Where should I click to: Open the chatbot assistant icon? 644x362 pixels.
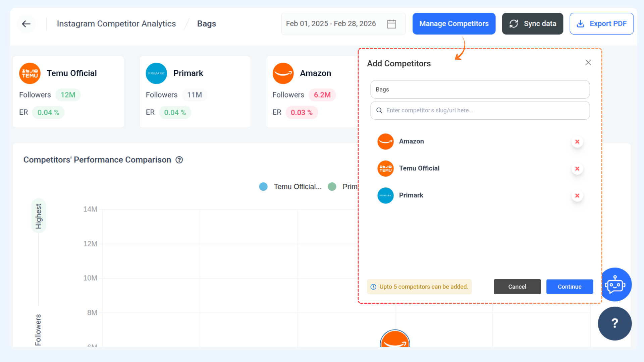point(615,285)
